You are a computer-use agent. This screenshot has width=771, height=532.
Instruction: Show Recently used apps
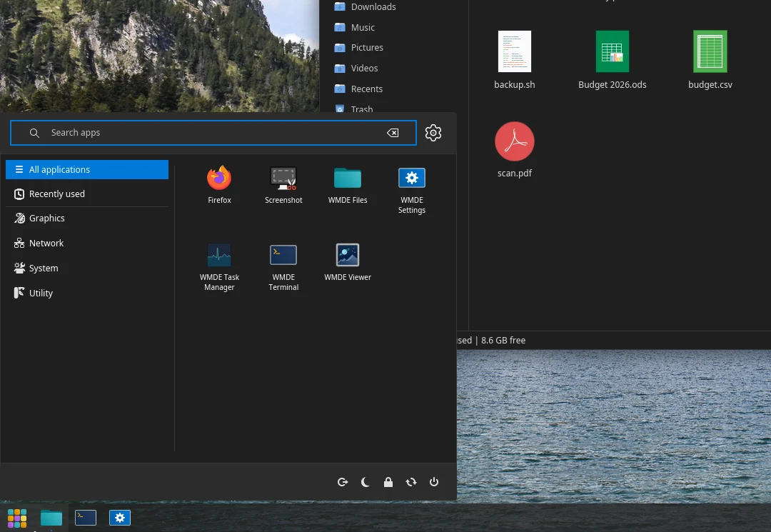[x=87, y=194]
